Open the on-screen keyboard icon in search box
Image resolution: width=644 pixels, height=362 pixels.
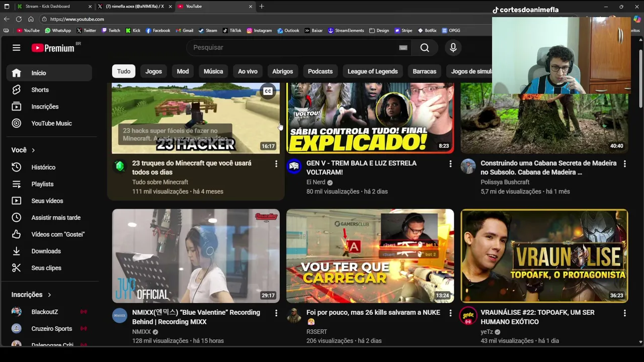click(x=403, y=47)
